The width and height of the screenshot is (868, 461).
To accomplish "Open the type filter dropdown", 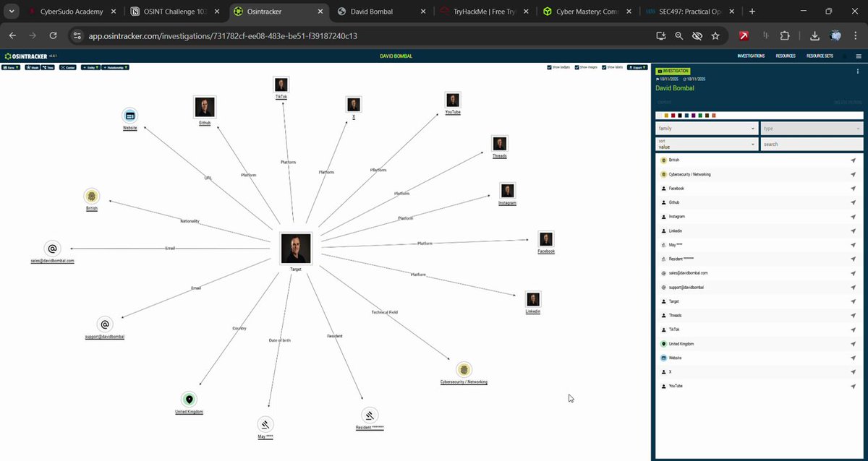I will (x=812, y=129).
